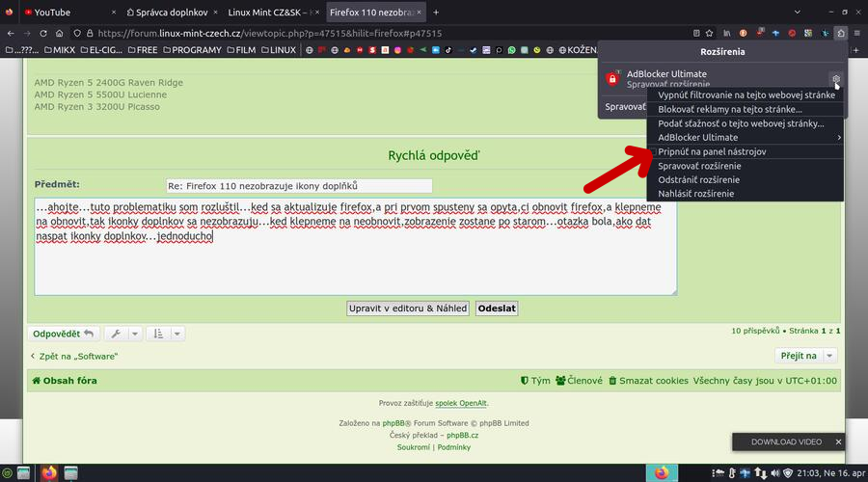Click the Předmět subject input field
The image size is (868, 482).
click(x=299, y=185)
